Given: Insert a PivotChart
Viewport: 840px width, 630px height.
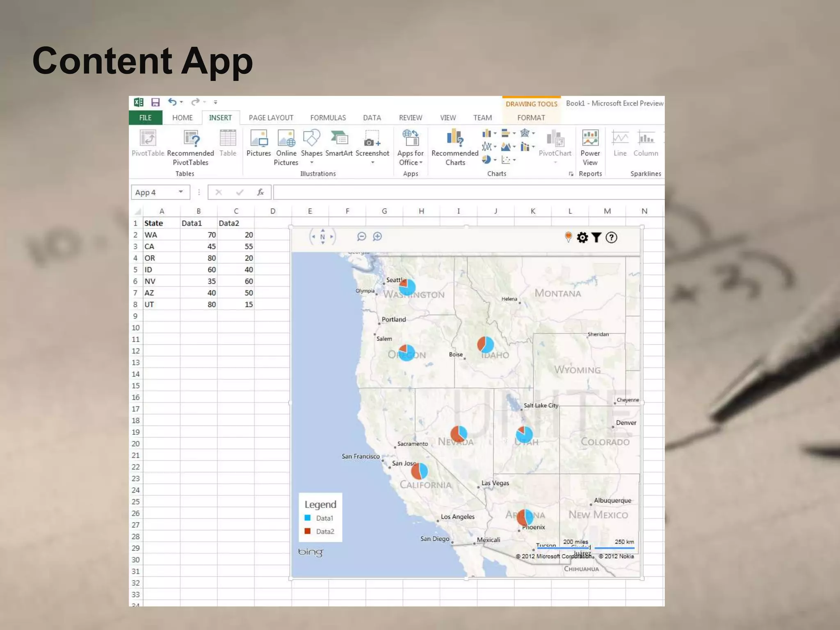Looking at the screenshot, I should [x=555, y=147].
